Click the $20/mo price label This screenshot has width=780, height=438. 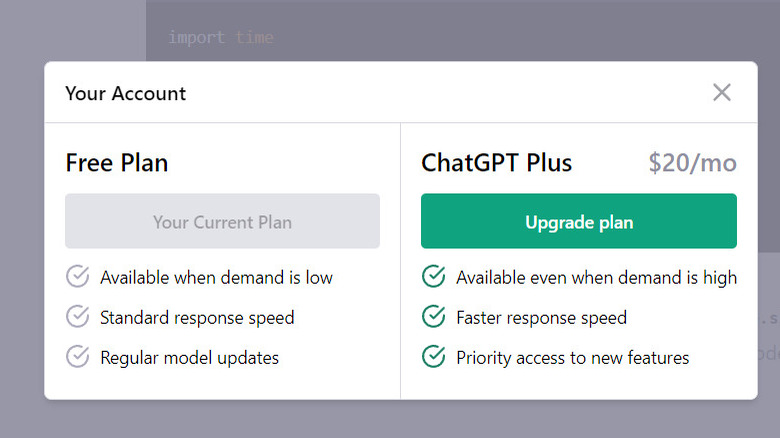click(x=692, y=163)
